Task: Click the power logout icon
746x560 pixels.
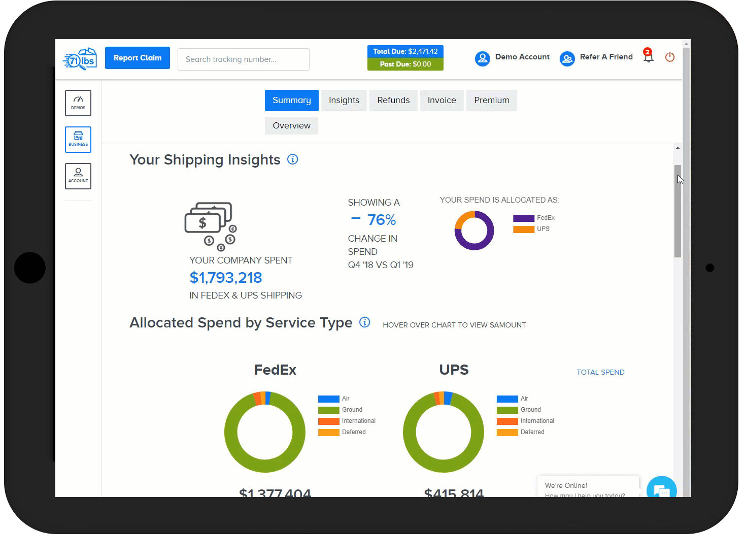Action: pyautogui.click(x=670, y=57)
